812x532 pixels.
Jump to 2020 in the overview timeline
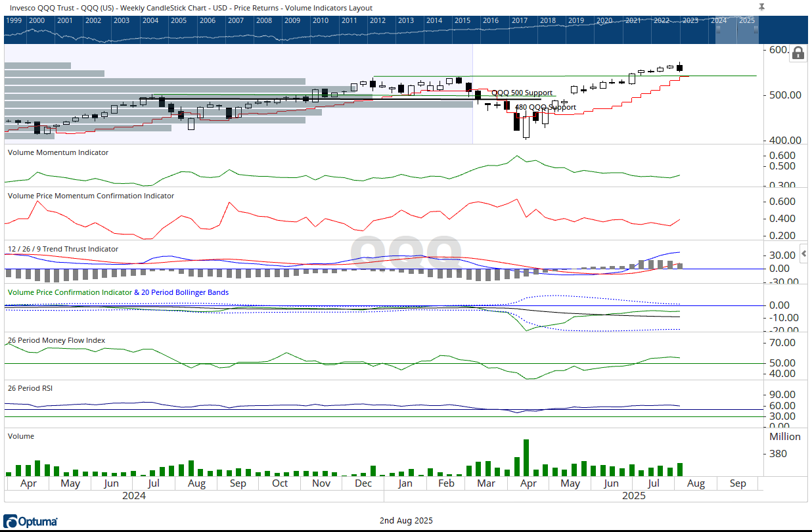pyautogui.click(x=604, y=20)
